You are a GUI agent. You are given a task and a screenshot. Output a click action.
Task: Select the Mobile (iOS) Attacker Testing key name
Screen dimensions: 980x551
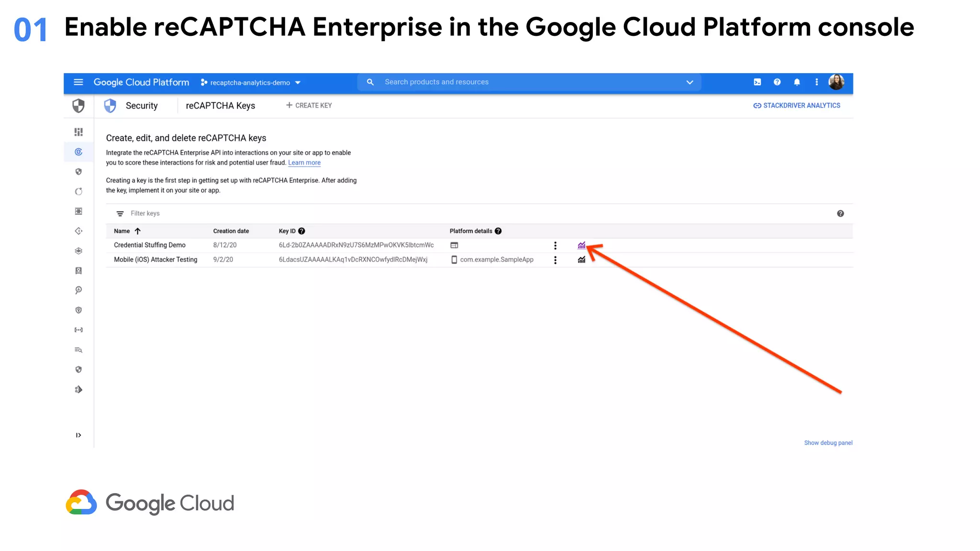pyautogui.click(x=156, y=260)
